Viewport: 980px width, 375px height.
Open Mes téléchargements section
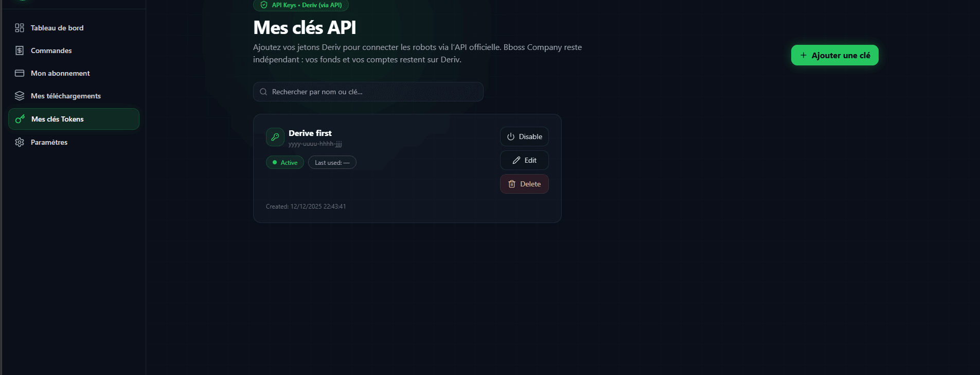coord(74,96)
